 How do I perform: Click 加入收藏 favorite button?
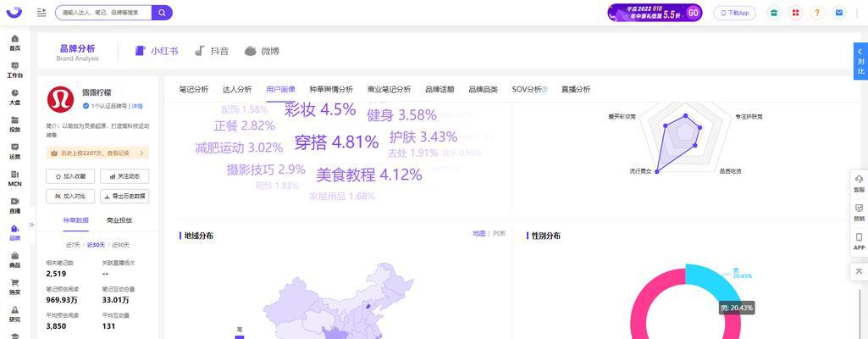[70, 176]
